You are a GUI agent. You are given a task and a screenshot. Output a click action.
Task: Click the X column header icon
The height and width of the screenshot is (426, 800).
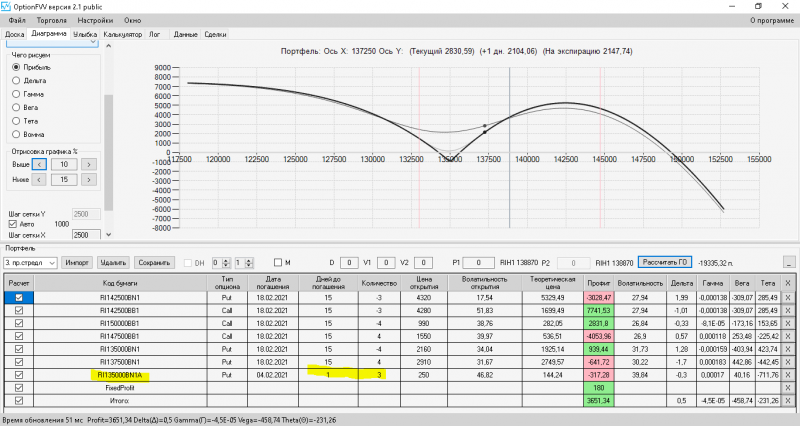[788, 283]
